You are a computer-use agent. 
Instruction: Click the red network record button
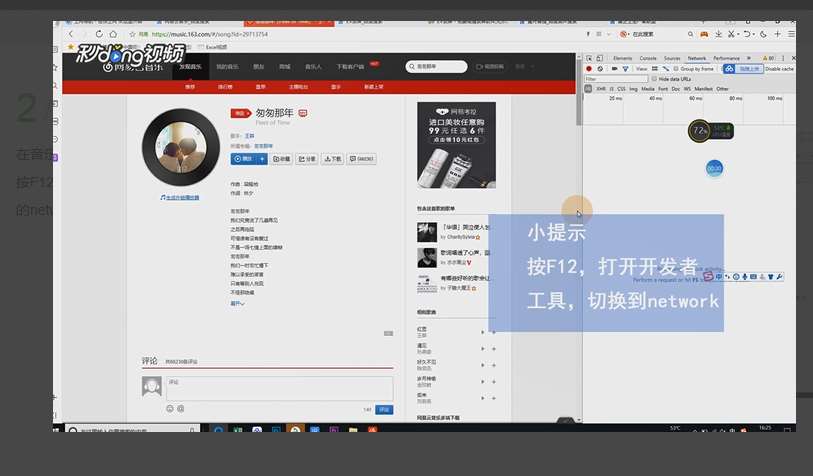coord(588,68)
